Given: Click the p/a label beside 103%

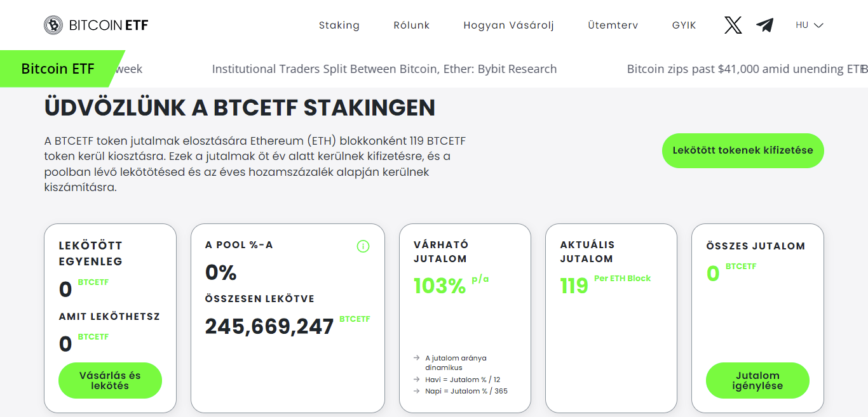Looking at the screenshot, I should (480, 279).
